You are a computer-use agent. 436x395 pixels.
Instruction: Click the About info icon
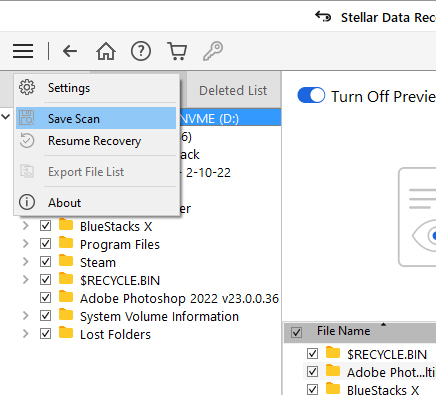[x=27, y=202]
